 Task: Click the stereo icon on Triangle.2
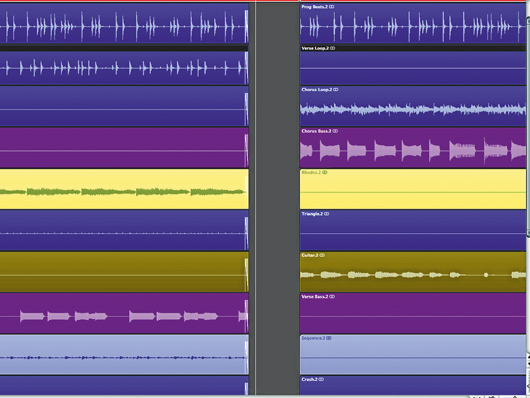tap(327, 214)
